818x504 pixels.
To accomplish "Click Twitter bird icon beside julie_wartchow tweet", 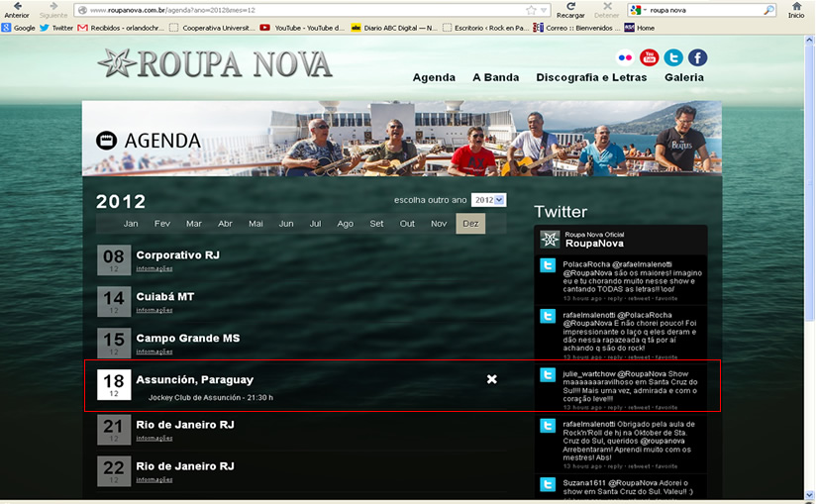I will [x=548, y=374].
